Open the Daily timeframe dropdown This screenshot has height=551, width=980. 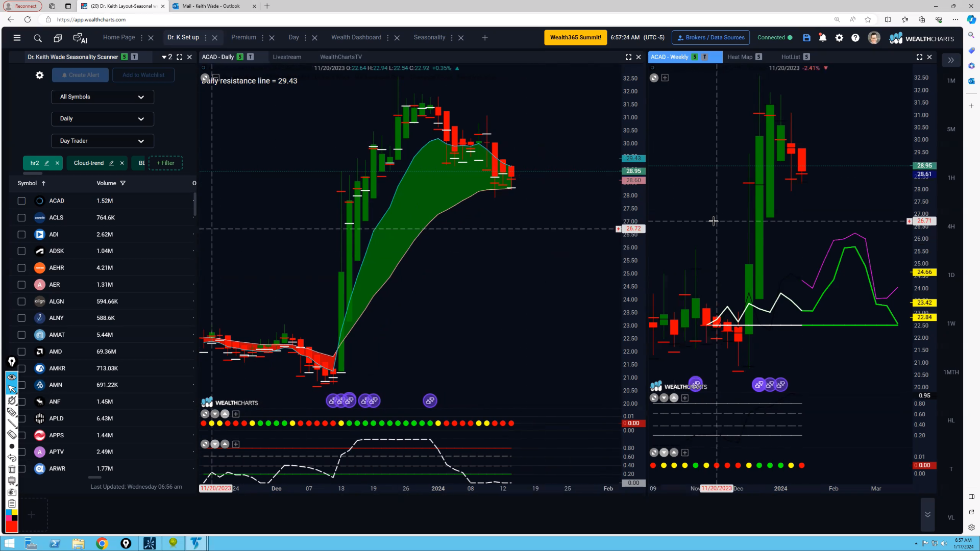[103, 119]
